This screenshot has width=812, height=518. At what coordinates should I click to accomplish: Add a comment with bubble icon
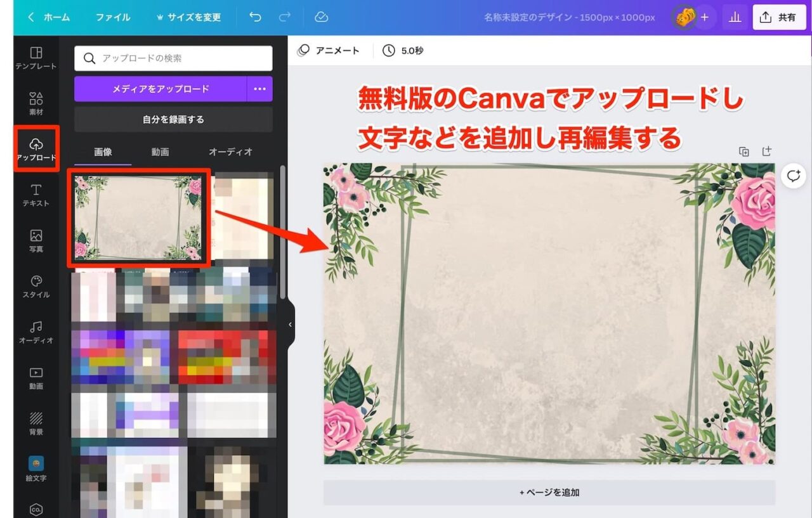tap(794, 176)
